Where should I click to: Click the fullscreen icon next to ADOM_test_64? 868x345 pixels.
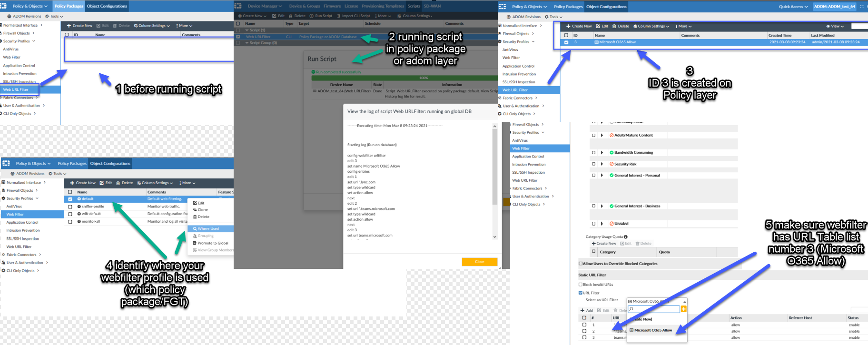point(862,7)
